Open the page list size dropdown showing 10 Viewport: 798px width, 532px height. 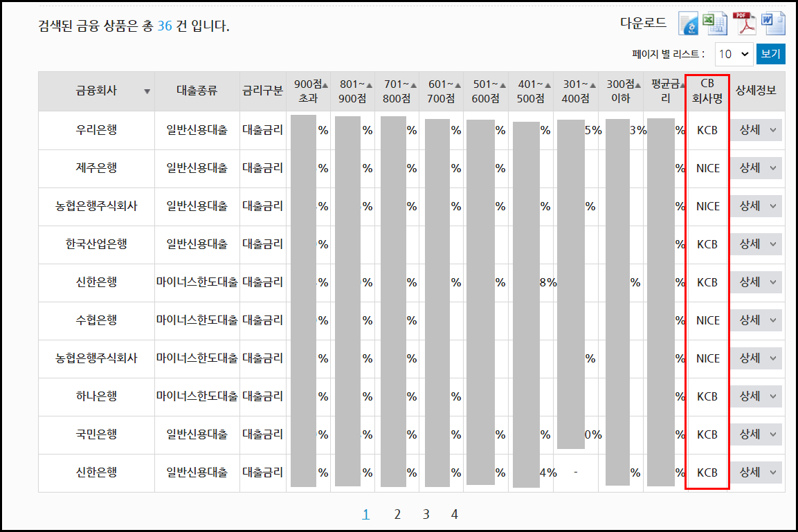[733, 53]
